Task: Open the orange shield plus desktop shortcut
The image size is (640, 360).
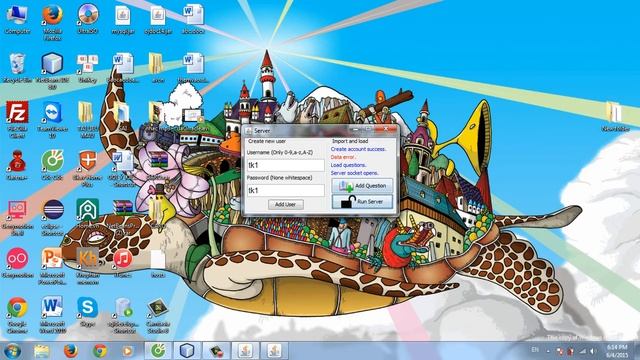Action: click(87, 168)
